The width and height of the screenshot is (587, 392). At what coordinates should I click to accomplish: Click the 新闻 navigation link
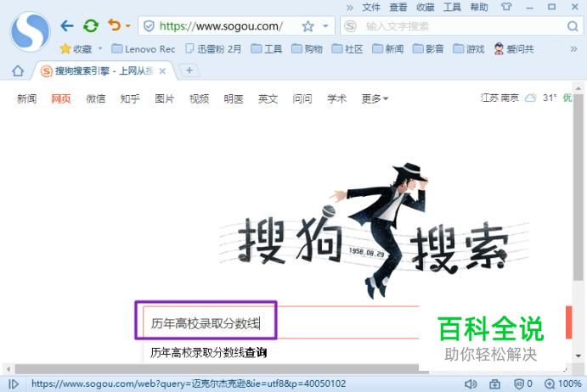click(x=26, y=98)
